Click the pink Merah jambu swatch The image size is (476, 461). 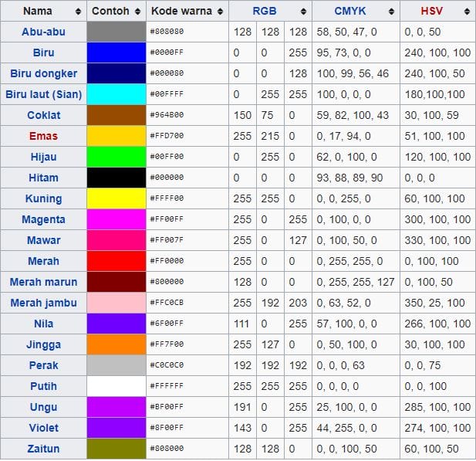point(116,303)
